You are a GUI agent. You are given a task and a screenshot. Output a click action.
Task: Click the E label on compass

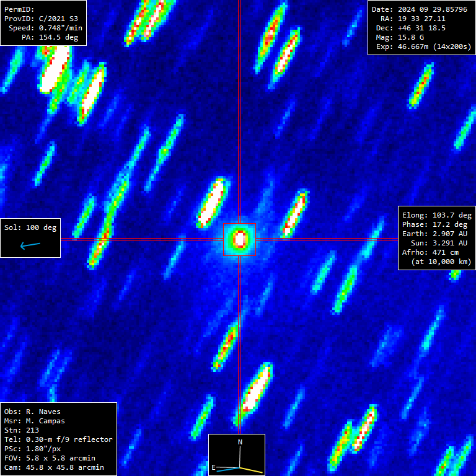213,467
